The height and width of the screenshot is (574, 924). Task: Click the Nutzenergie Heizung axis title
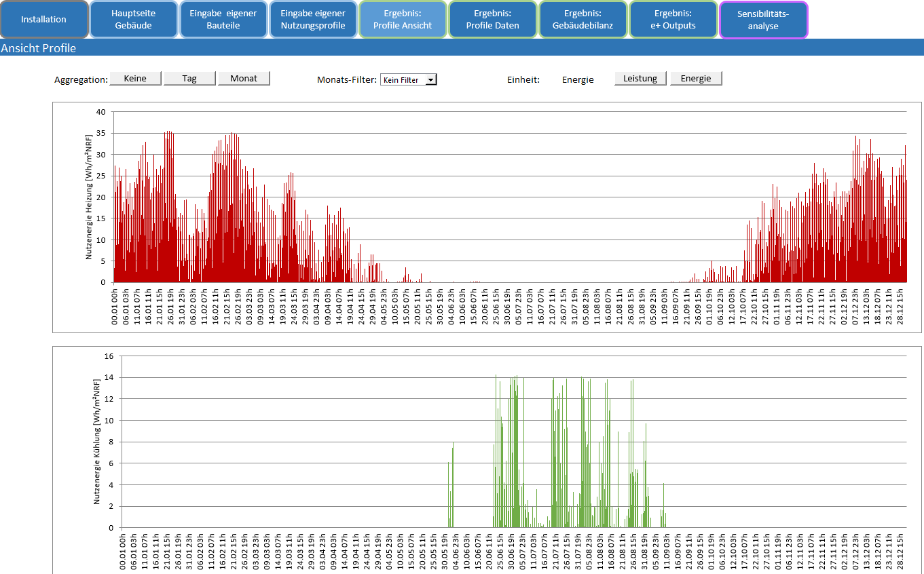89,197
